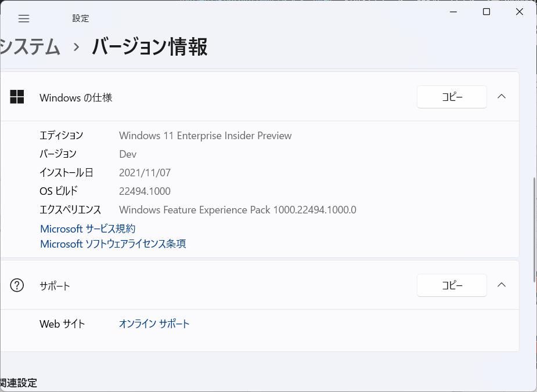
Task: Maximize the 設定 window
Action: 486,12
